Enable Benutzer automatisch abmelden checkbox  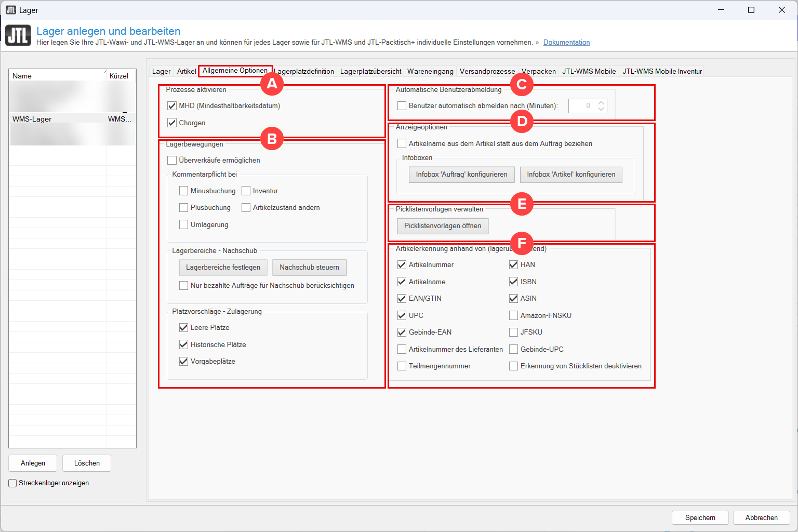pos(402,106)
